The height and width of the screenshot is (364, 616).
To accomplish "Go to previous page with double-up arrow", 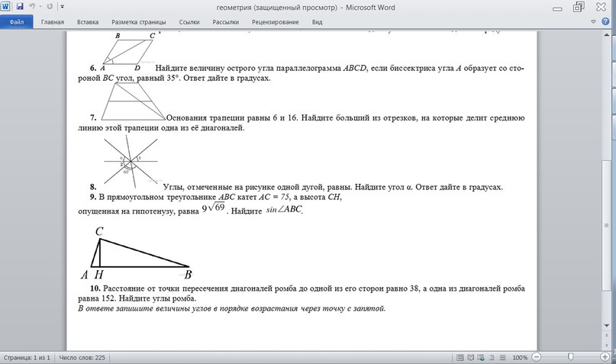I will pos(606,333).
